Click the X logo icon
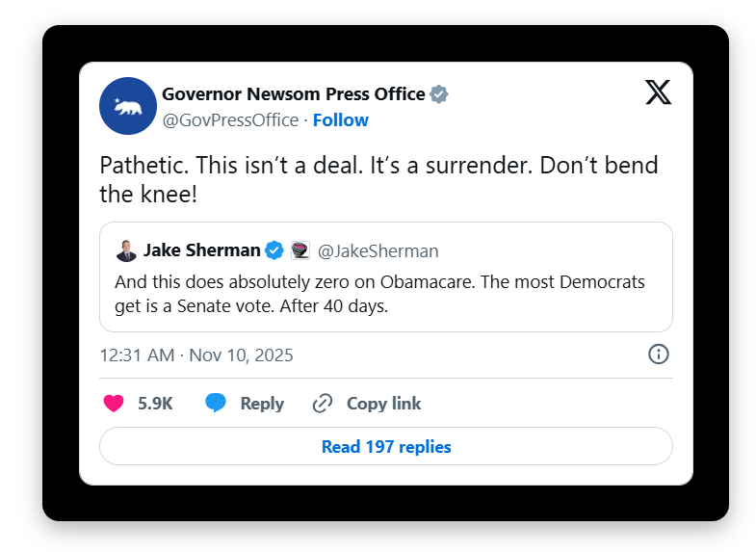 point(658,92)
